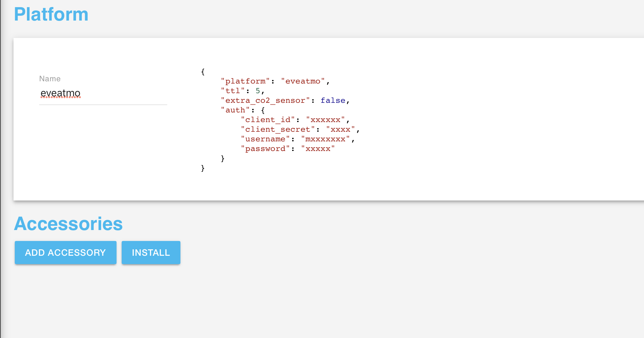Image resolution: width=644 pixels, height=338 pixels.
Task: Click the Name field label
Action: [x=50, y=79]
